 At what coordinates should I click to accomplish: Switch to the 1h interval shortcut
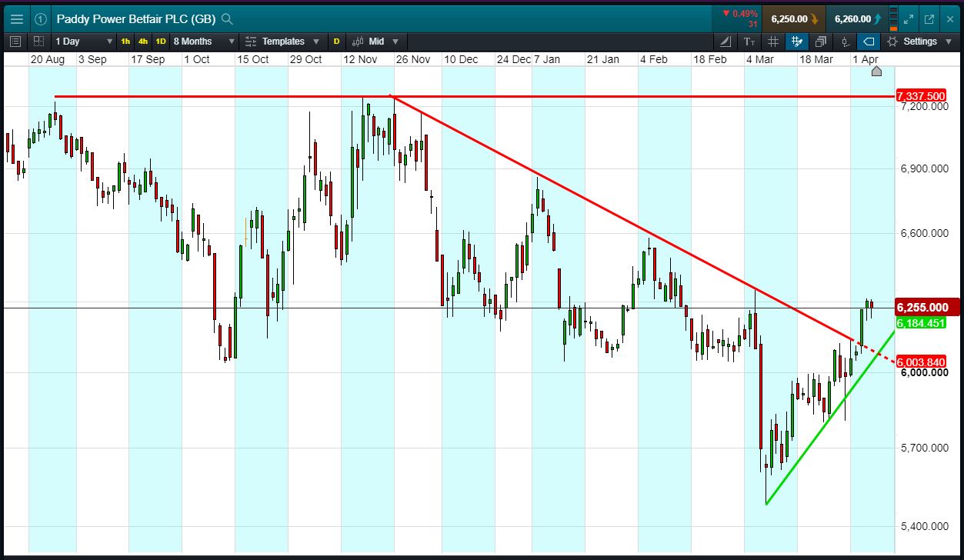[125, 42]
